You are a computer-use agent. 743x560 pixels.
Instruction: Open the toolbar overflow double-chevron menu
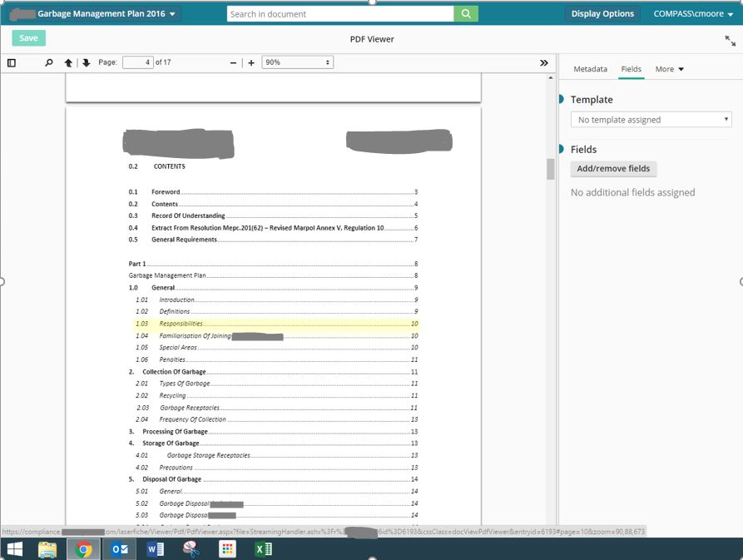pyautogui.click(x=544, y=62)
